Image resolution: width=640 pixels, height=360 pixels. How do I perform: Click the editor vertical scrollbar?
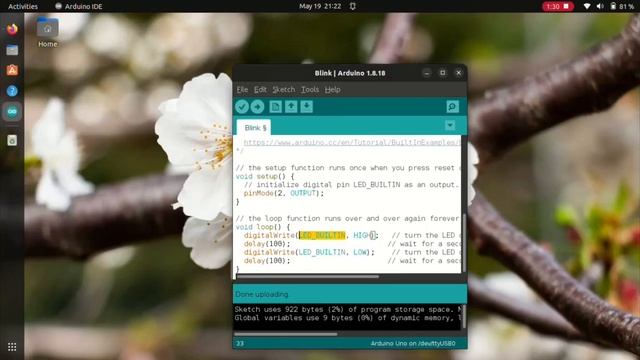pos(464,242)
